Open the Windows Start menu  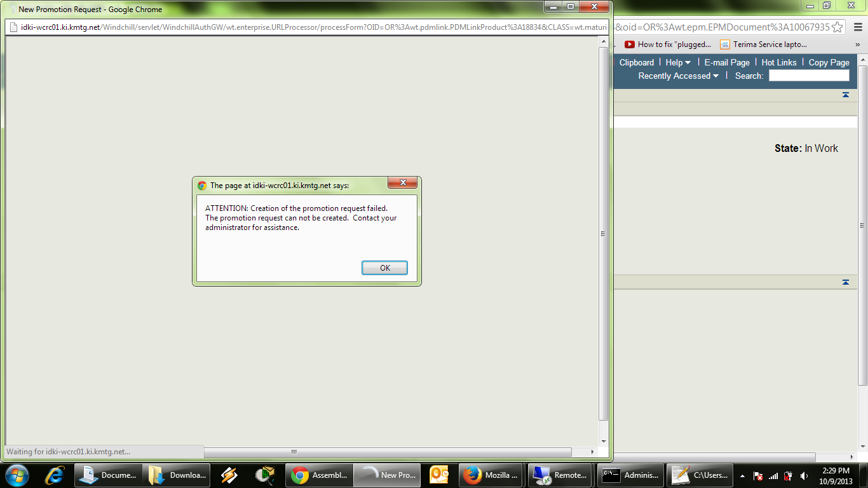click(x=17, y=475)
